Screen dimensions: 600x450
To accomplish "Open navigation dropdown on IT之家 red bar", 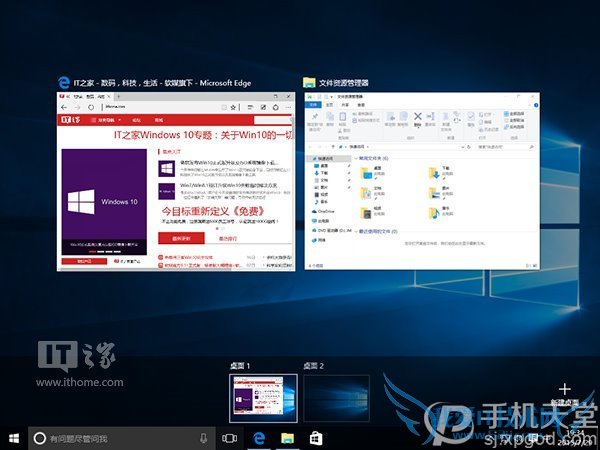I will [x=106, y=120].
